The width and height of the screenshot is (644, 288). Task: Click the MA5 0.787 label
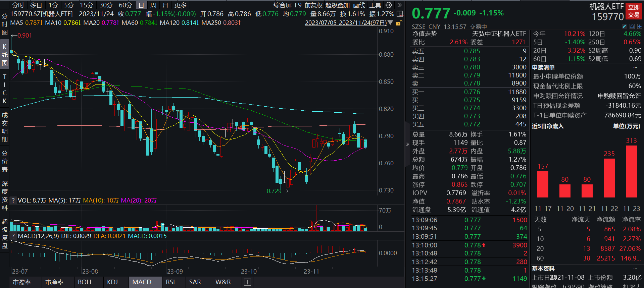[x=27, y=23]
